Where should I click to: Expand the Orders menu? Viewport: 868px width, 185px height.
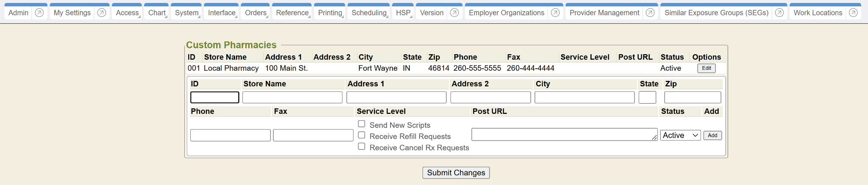(x=256, y=13)
